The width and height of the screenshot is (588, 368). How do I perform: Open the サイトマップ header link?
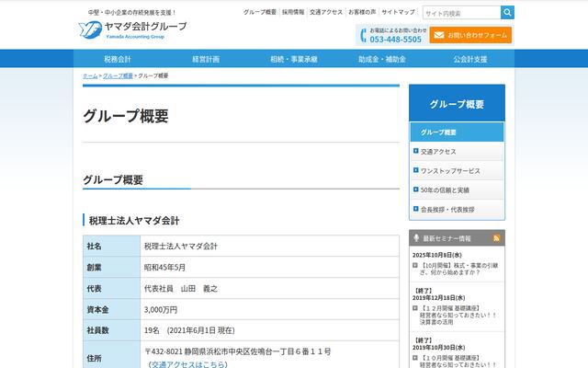click(398, 12)
